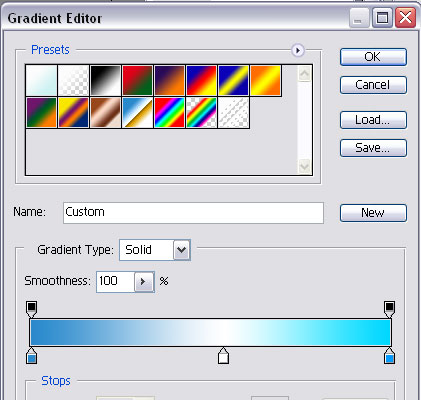
Task: Choose the chrome gradient preset
Action: tap(137, 113)
